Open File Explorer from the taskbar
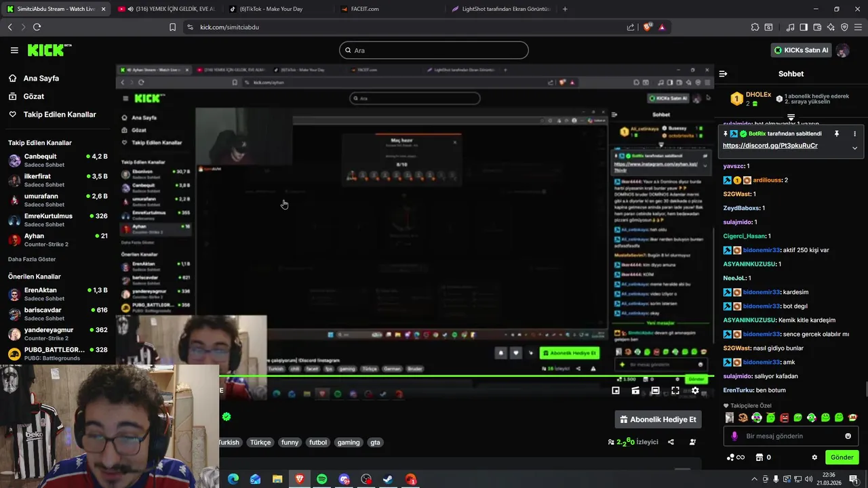This screenshot has width=868, height=488. [277, 479]
